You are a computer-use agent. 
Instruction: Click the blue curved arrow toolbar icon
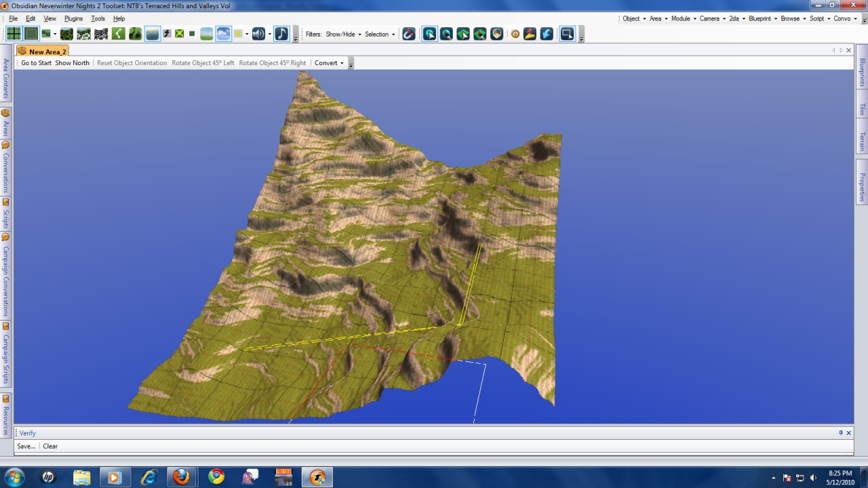click(547, 34)
